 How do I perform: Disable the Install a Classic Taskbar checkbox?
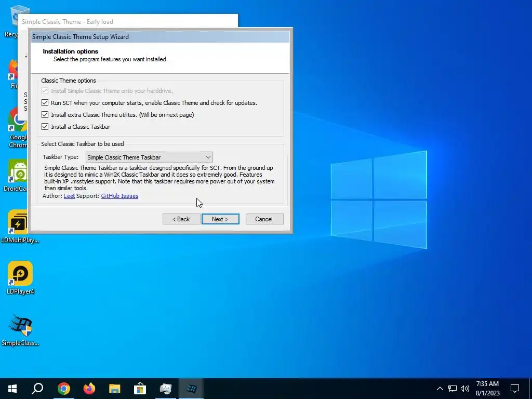(45, 127)
